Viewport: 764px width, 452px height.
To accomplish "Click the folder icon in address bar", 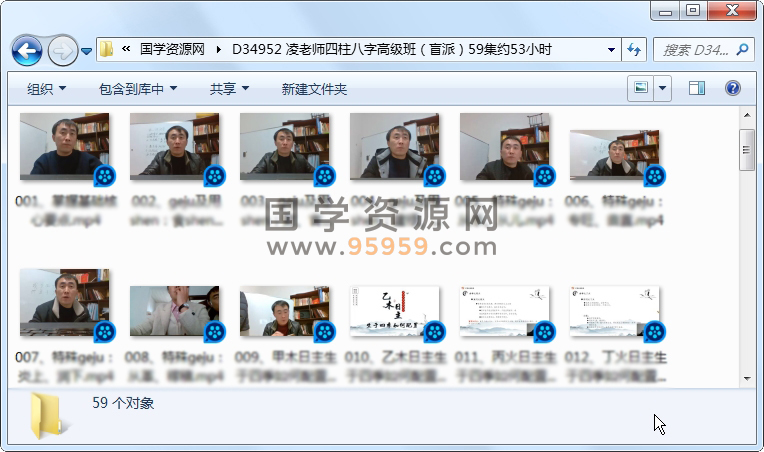I will coord(106,49).
